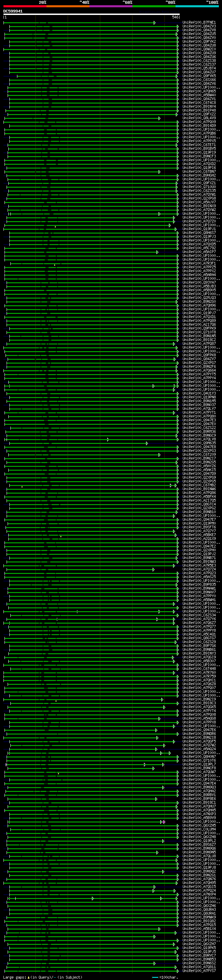Select the UniRef100_B9IP48 label
The width and height of the screenshot is (222, 980).
pyautogui.click(x=199, y=110)
